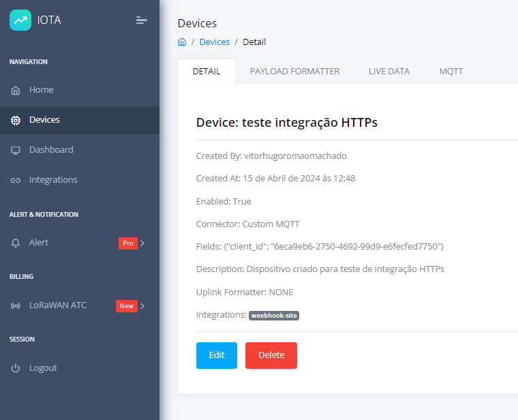This screenshot has width=518, height=420.
Task: Click the Home house icon in sidebar
Action: click(x=16, y=90)
